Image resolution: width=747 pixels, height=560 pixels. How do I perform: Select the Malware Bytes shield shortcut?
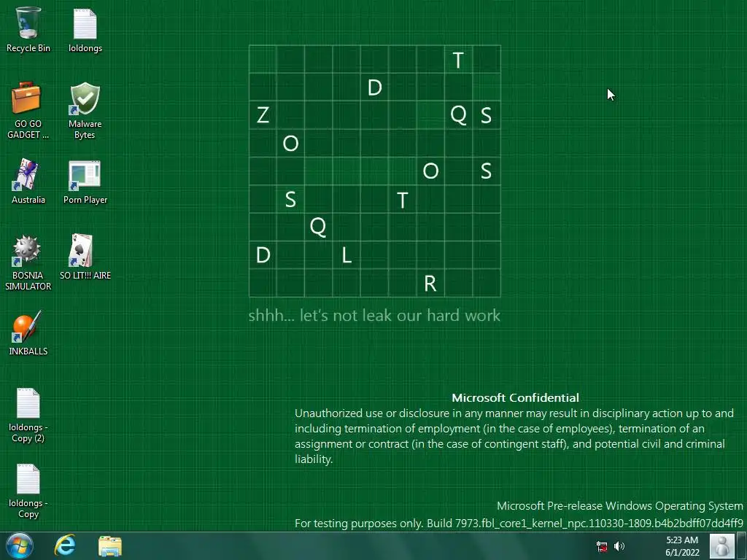click(x=85, y=110)
